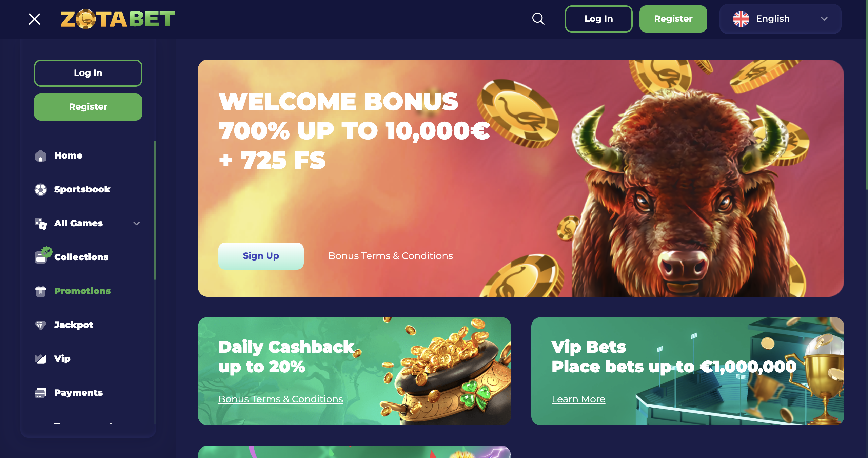Image resolution: width=868 pixels, height=458 pixels.
Task: Select the Jackpot diamond icon
Action: (41, 325)
